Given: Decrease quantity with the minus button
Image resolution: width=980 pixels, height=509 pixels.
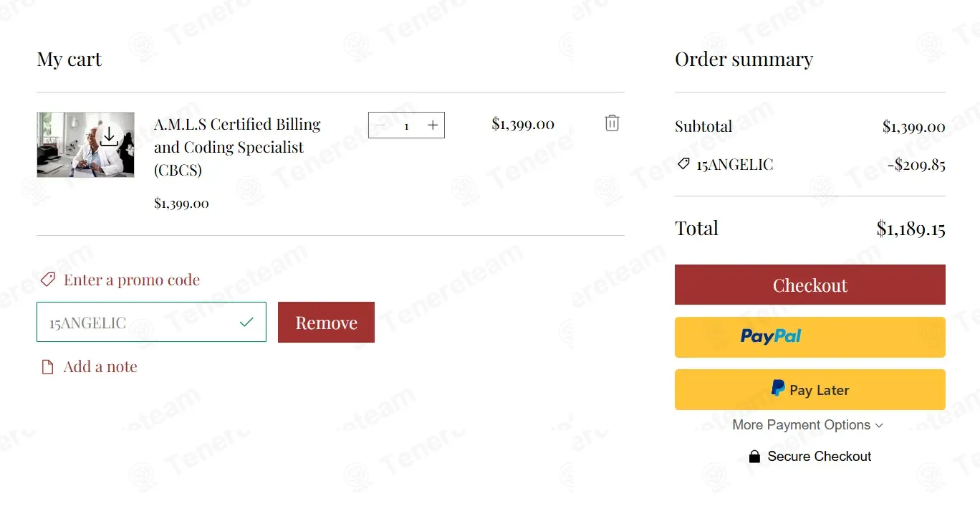Looking at the screenshot, I should (380, 125).
